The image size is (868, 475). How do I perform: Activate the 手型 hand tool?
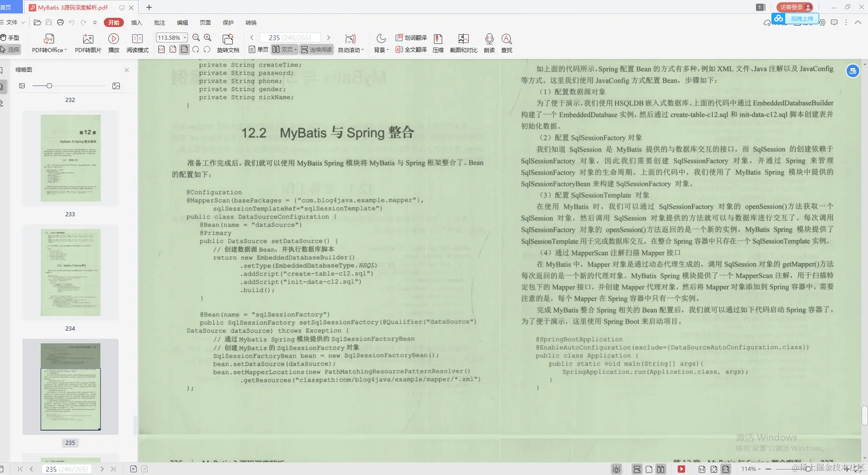tap(10, 37)
